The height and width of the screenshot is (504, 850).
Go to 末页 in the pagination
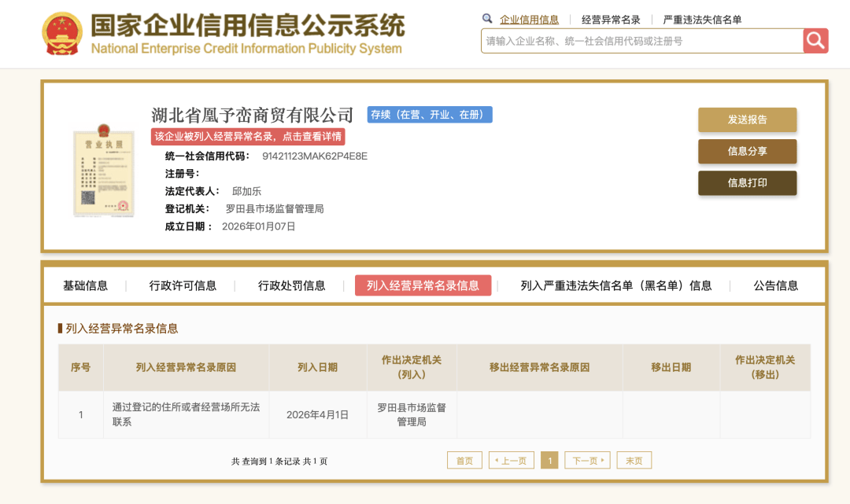[634, 460]
